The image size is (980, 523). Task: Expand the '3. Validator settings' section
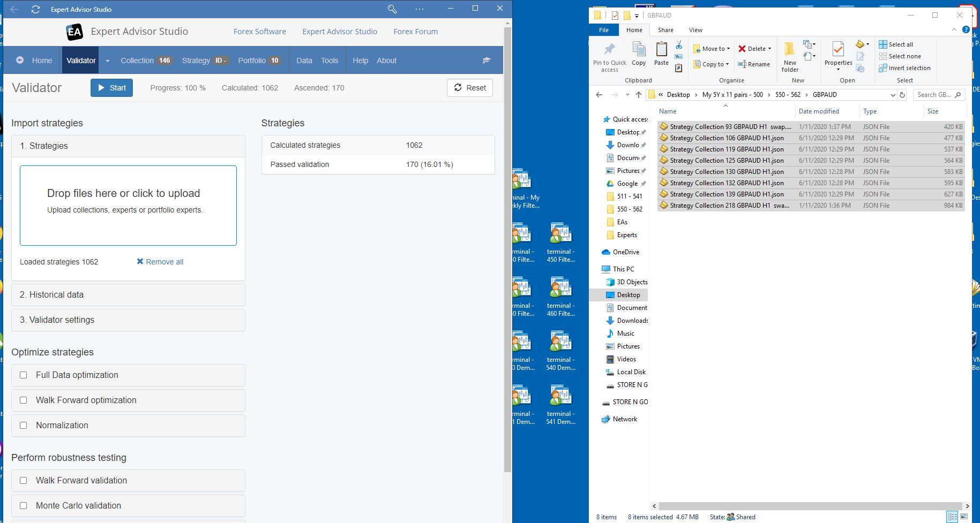128,320
